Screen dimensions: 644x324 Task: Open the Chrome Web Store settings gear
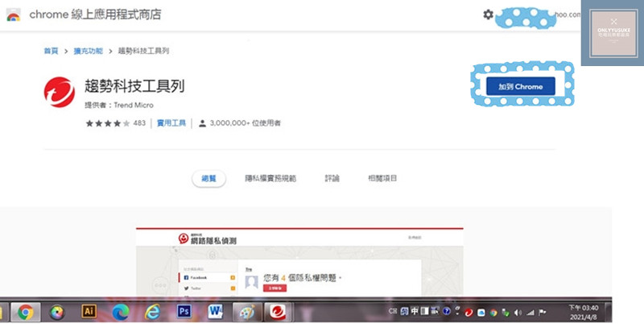(488, 15)
